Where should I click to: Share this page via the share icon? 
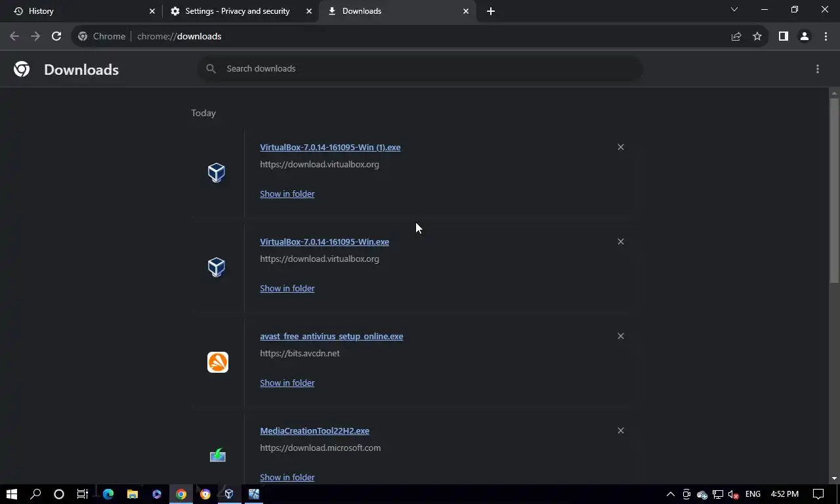tap(736, 36)
